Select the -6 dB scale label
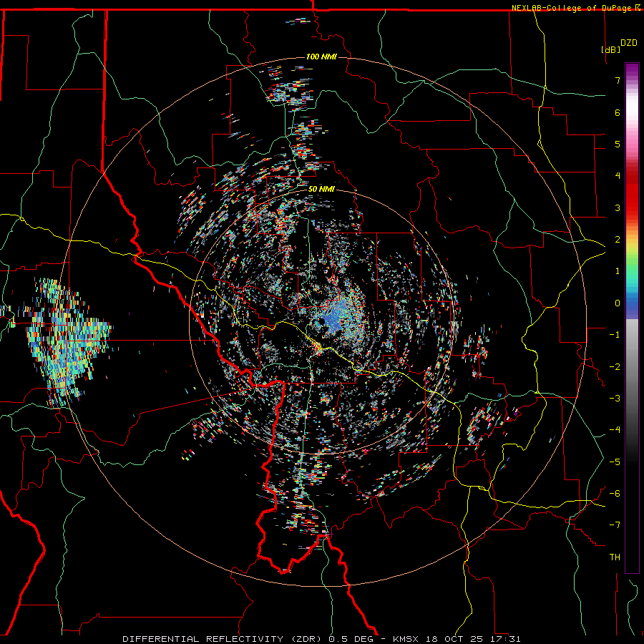Screen dimensions: 644x644 pos(615,494)
